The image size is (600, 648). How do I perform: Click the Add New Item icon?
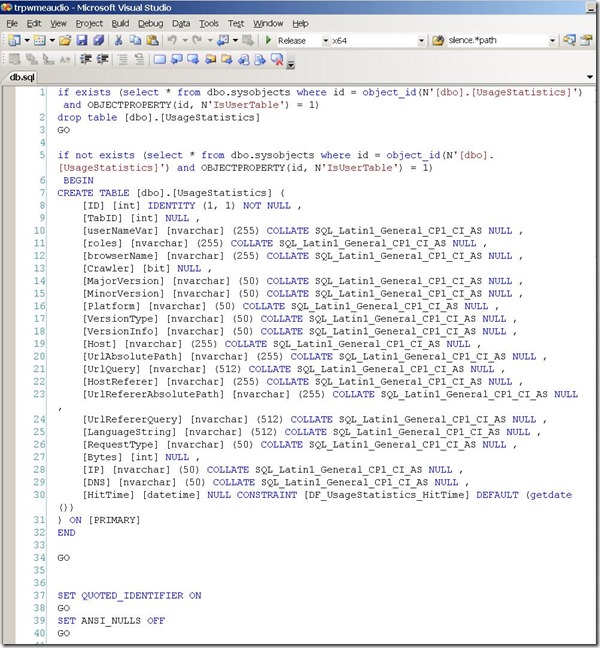[40, 40]
